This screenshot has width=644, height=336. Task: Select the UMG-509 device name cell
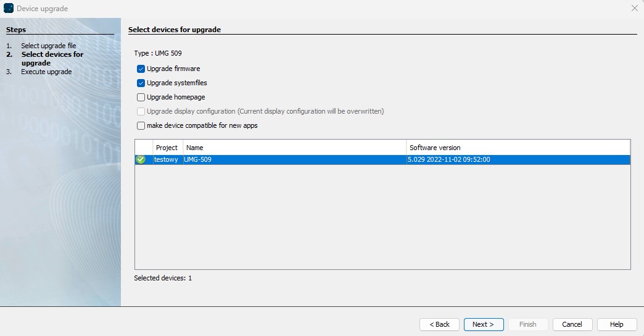point(294,159)
